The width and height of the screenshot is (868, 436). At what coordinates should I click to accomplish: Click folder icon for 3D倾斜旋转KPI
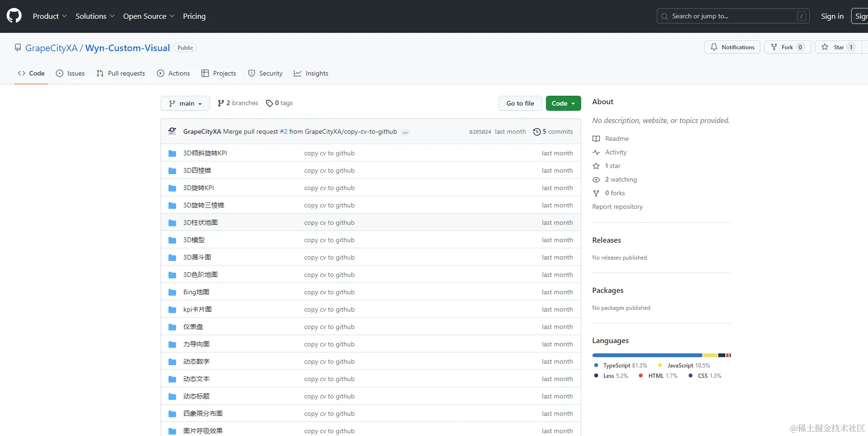[172, 153]
